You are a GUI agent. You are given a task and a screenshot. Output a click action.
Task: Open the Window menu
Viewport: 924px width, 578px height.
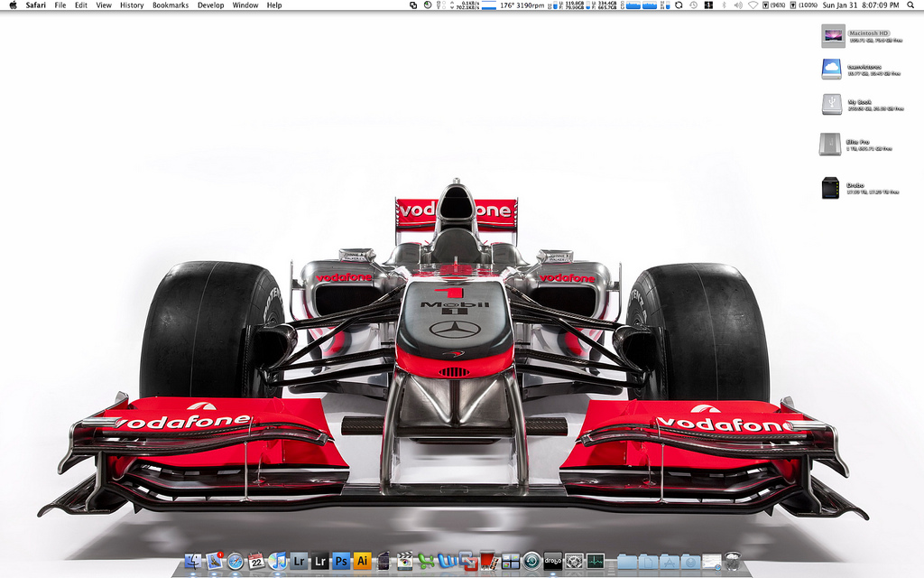click(x=245, y=5)
